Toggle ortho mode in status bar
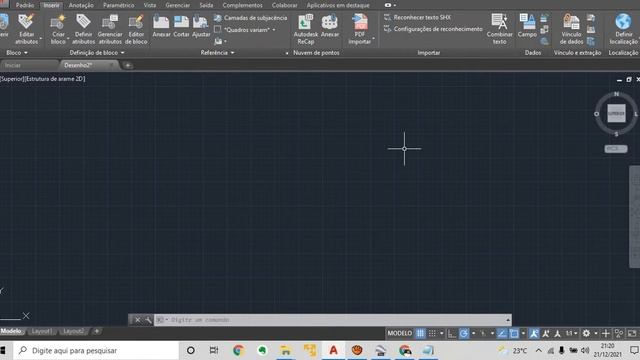640x360 pixels. click(x=452, y=333)
